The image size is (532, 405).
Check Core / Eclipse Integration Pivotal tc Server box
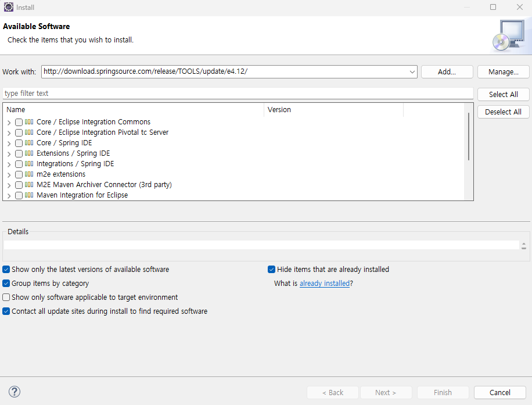[19, 132]
